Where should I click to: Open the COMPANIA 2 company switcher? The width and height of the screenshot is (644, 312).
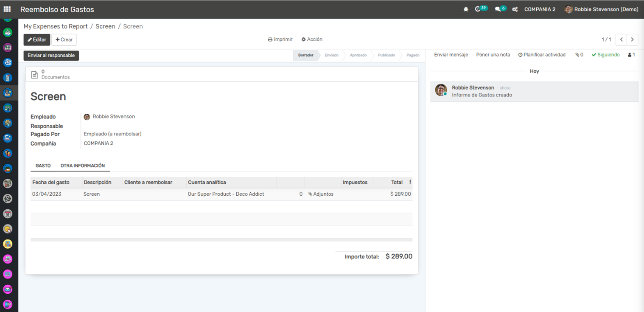point(540,9)
